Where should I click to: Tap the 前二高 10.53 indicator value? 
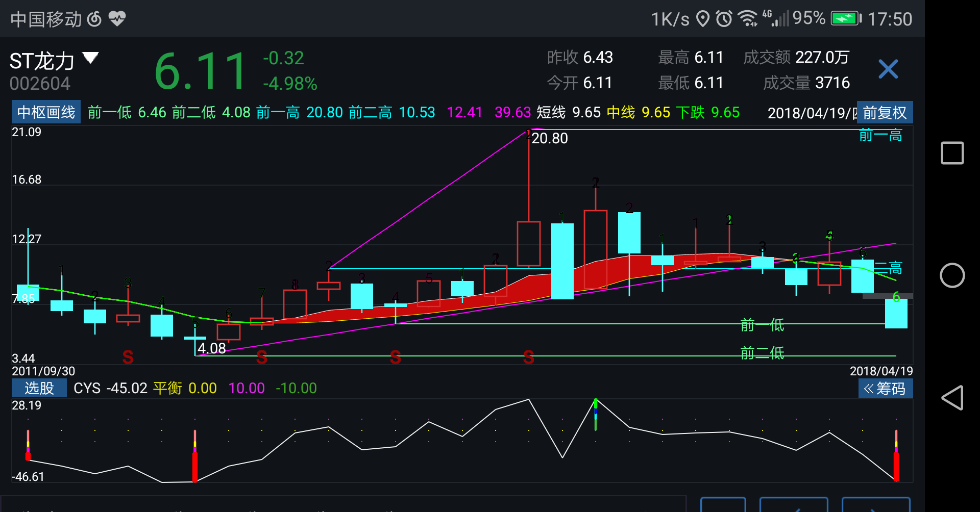tap(392, 112)
